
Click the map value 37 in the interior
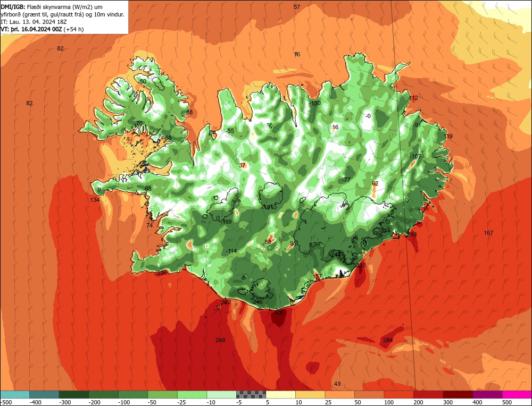click(x=242, y=165)
